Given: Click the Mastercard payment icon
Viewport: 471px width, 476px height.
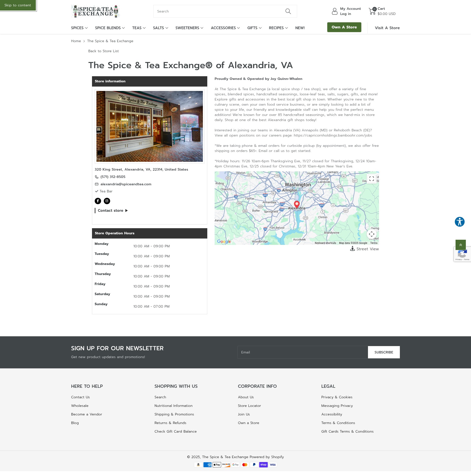Looking at the screenshot, I should 245,465.
